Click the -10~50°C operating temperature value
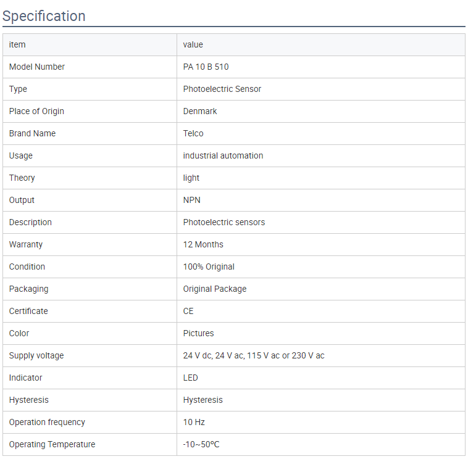The width and height of the screenshot is (476, 459). 201,444
